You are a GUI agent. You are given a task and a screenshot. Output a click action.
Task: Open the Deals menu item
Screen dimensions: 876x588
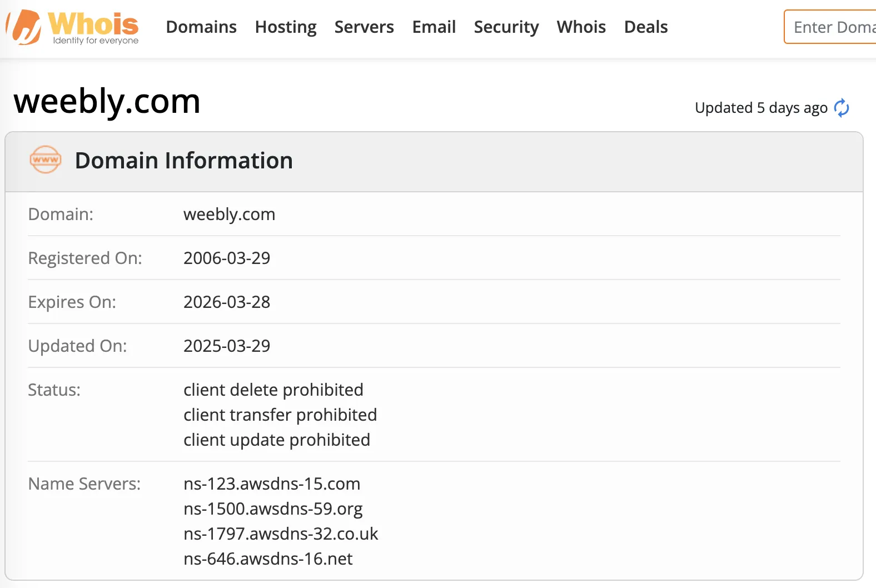[x=646, y=27]
